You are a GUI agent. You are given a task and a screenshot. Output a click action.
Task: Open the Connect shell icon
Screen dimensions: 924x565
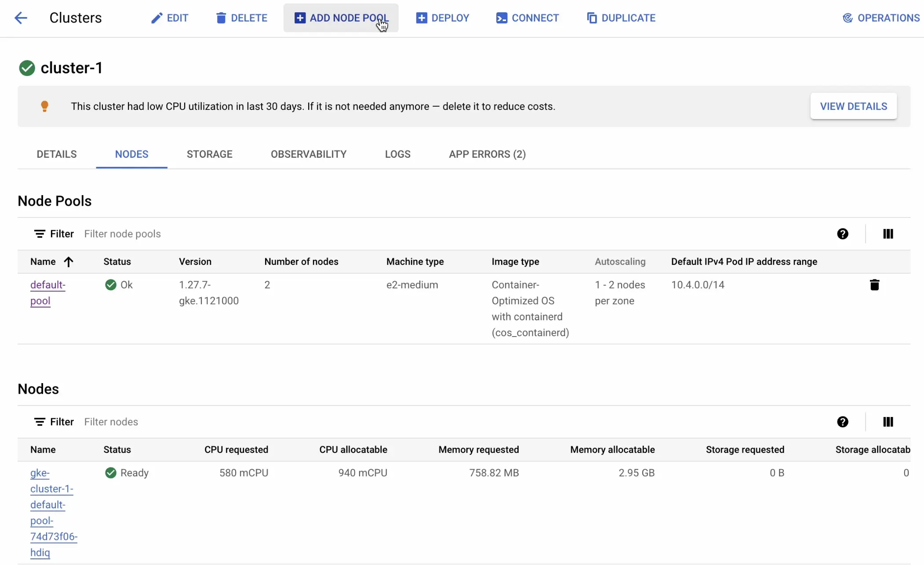(502, 18)
